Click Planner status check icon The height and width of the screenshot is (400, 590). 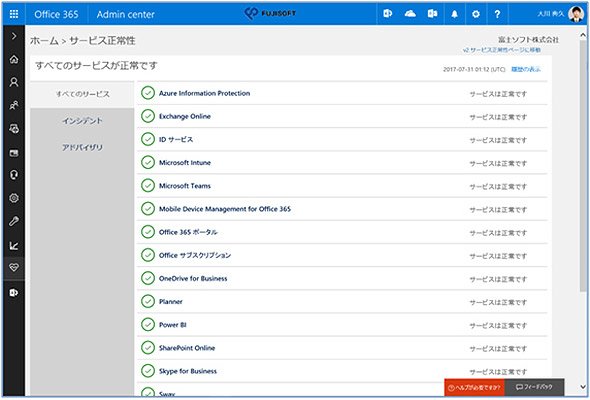tap(148, 301)
